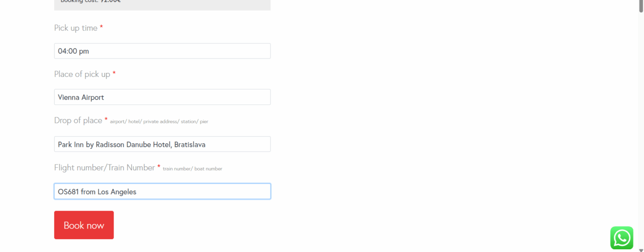Click the "Flight number/Train Number" label
Viewport: 644px width, 252px height.
point(104,168)
